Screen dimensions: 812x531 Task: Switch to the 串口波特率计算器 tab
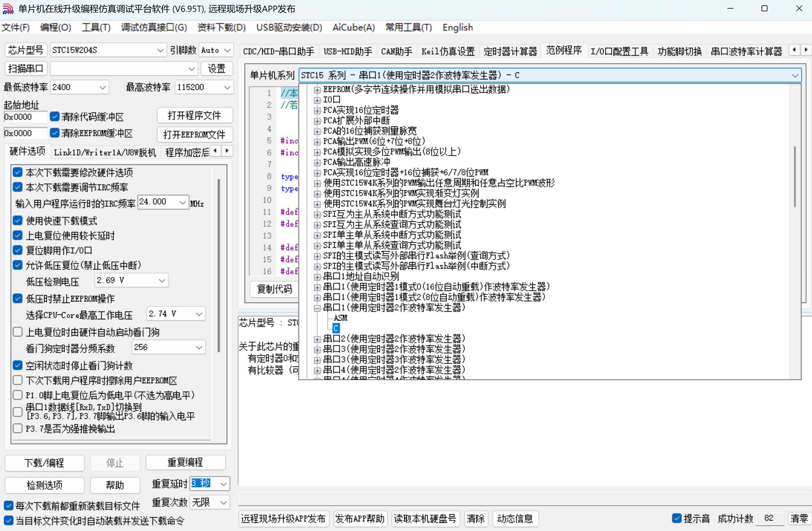(746, 52)
